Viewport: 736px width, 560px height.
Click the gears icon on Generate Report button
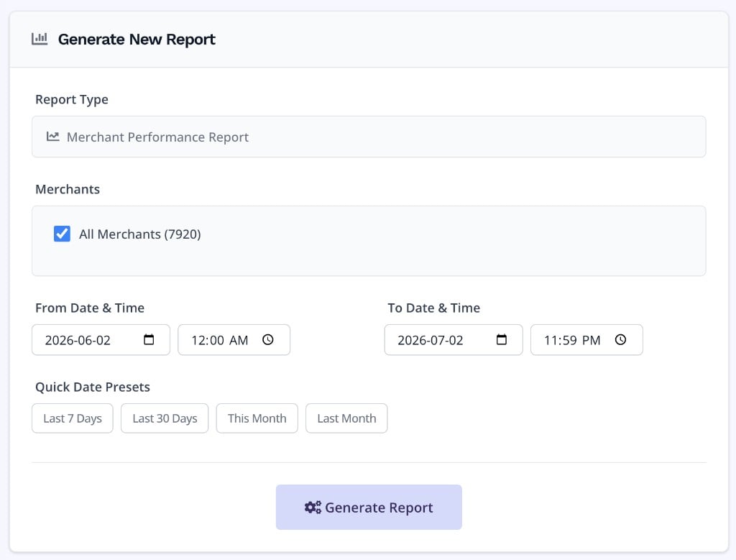[313, 507]
